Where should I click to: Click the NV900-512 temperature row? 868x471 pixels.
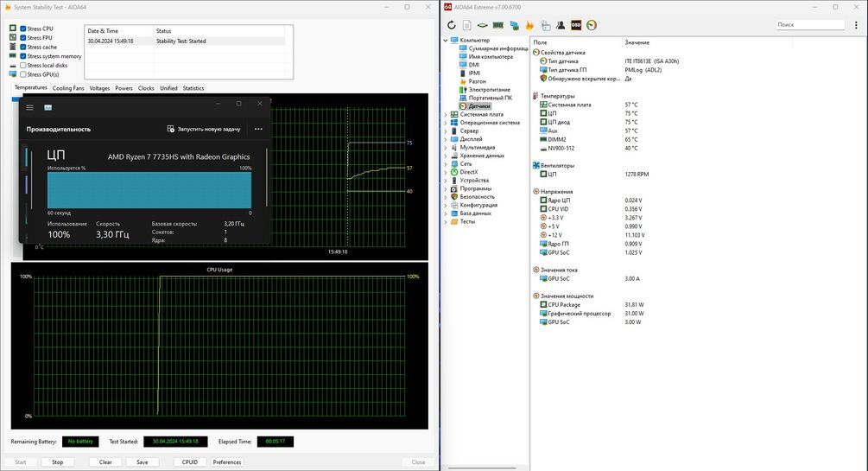pos(589,149)
